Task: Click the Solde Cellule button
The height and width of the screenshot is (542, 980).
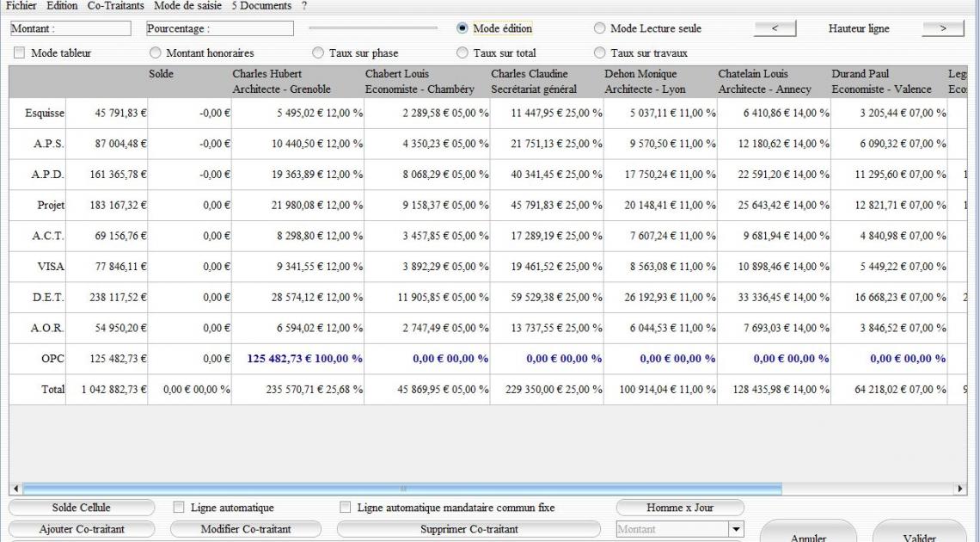Action: click(x=82, y=508)
